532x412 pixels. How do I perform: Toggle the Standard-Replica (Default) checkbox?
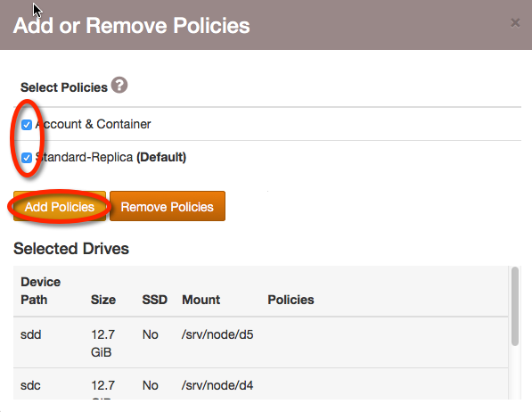pos(27,158)
